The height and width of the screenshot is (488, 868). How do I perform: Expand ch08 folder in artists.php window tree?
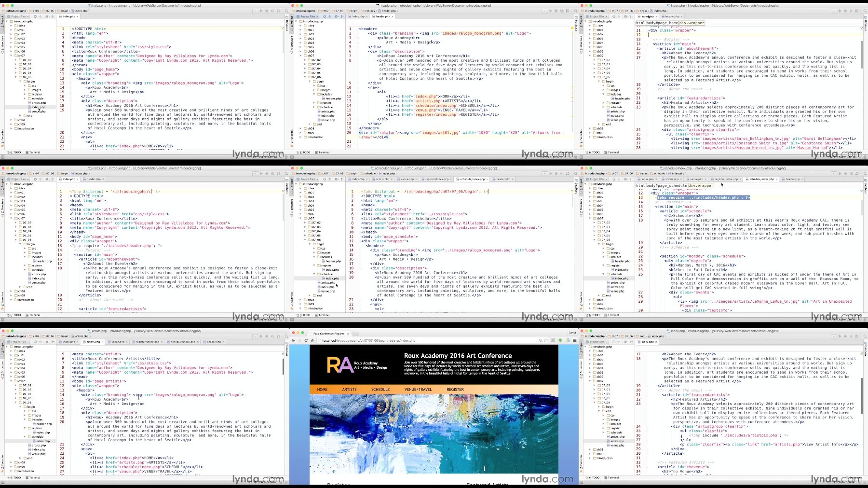coord(11,462)
